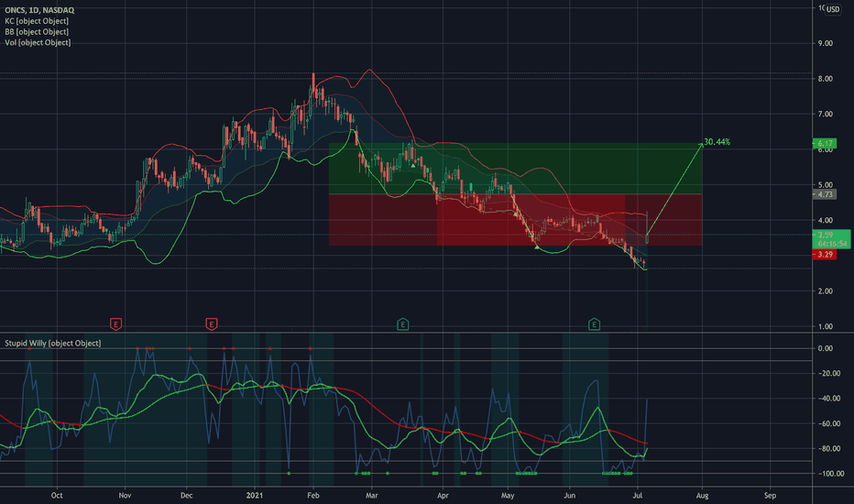The width and height of the screenshot is (854, 504).
Task: Click the Apr label on time axis
Action: (x=443, y=495)
